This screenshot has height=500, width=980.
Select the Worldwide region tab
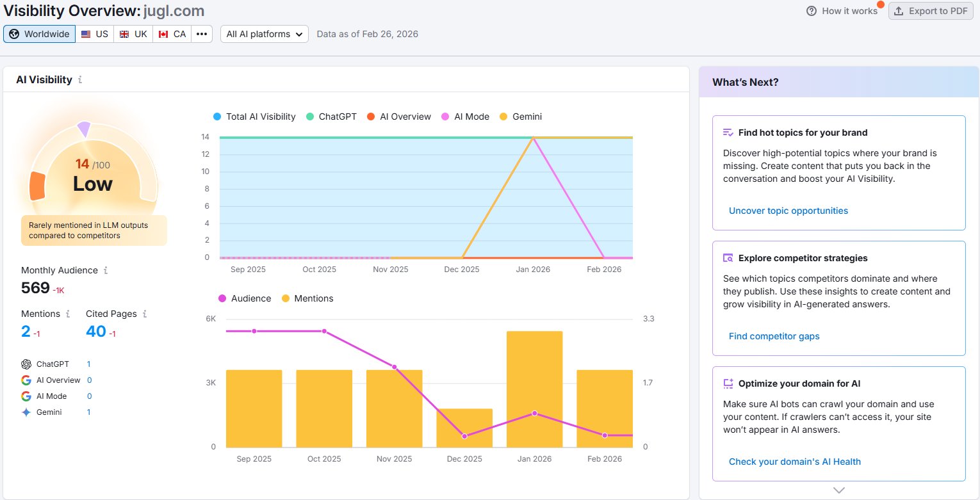tap(40, 34)
